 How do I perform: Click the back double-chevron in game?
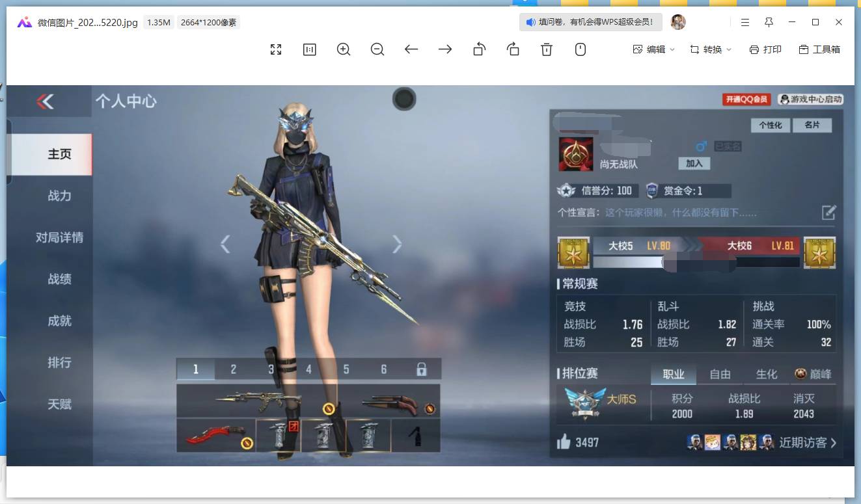pos(45,101)
